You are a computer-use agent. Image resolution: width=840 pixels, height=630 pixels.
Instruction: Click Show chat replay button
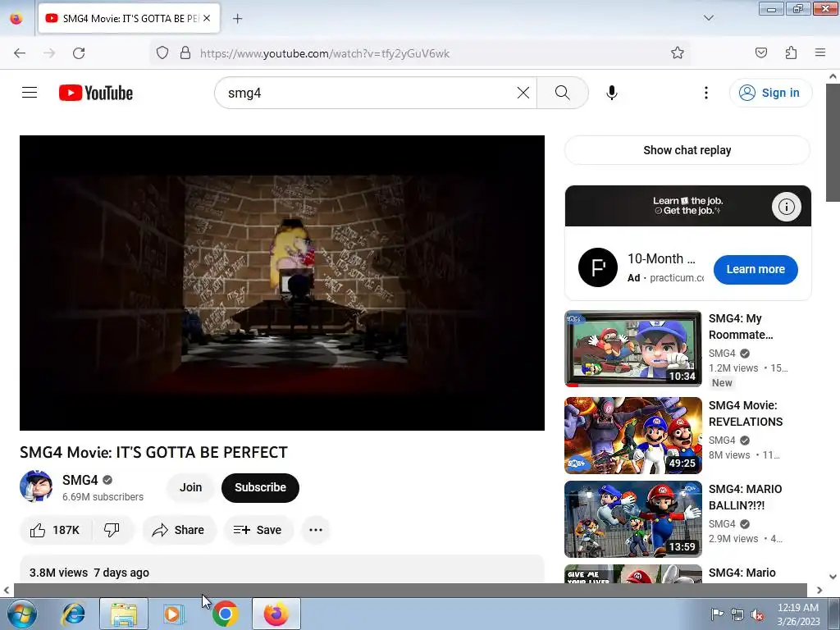point(687,150)
